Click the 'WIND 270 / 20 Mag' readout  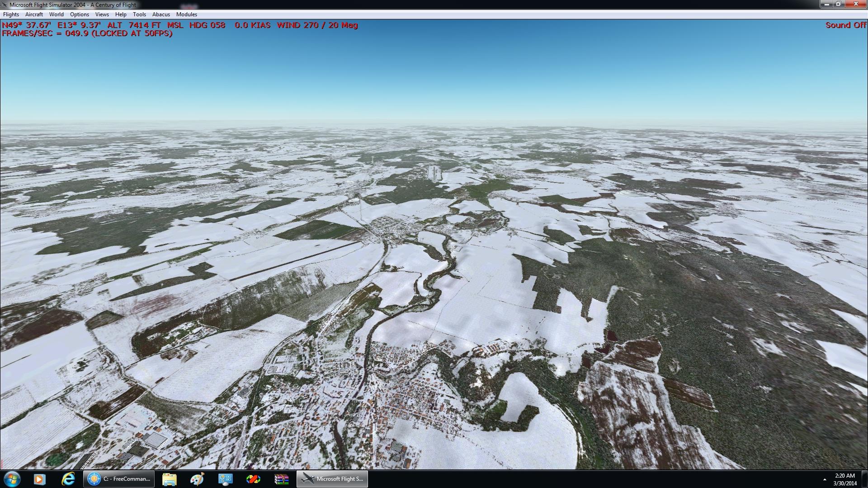click(x=317, y=25)
